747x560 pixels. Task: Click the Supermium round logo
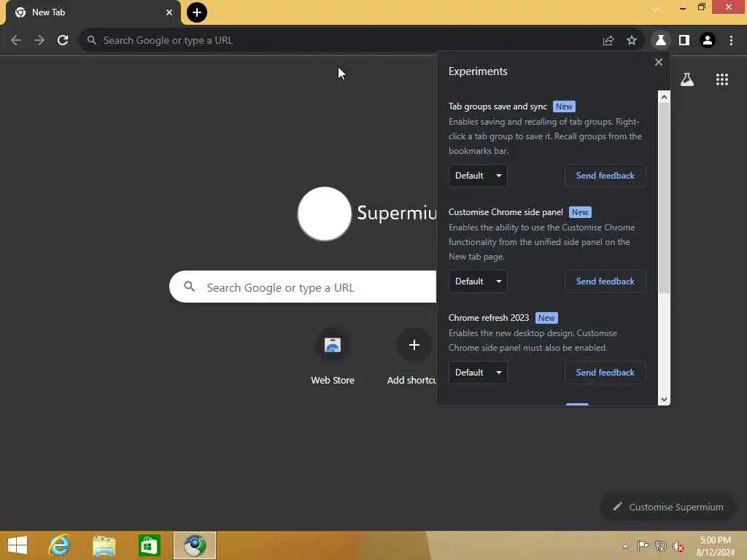325,214
